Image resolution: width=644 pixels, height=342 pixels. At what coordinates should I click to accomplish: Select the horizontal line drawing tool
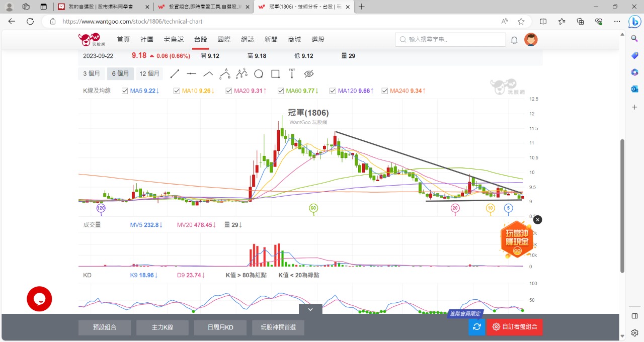click(x=191, y=74)
